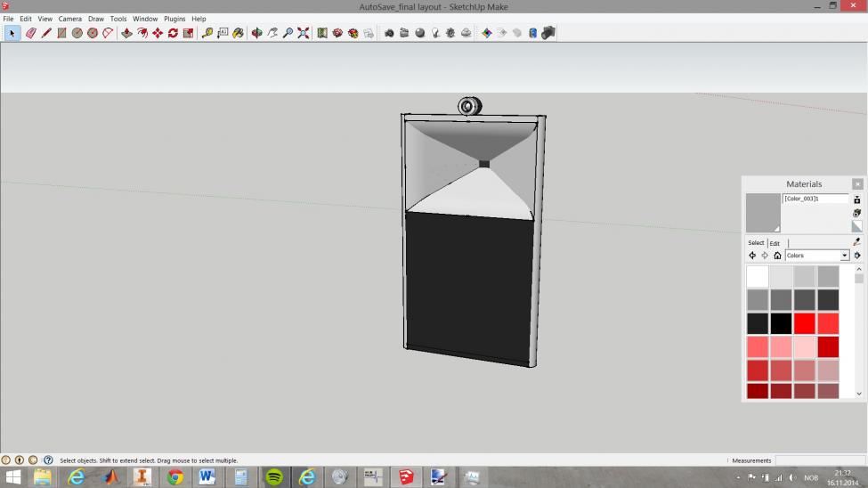Viewport: 868px width, 488px height.
Task: Click the Zoom Extents tool
Action: click(304, 33)
